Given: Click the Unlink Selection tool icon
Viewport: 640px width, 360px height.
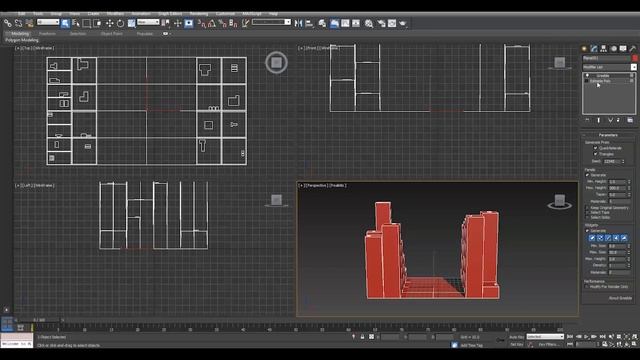Looking at the screenshot, I should (x=18, y=23).
